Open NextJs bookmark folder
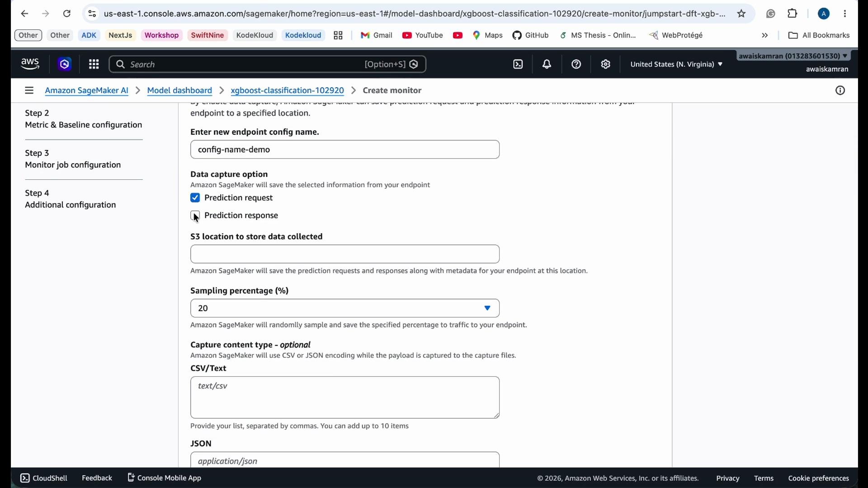The height and width of the screenshot is (488, 868). coord(121,36)
